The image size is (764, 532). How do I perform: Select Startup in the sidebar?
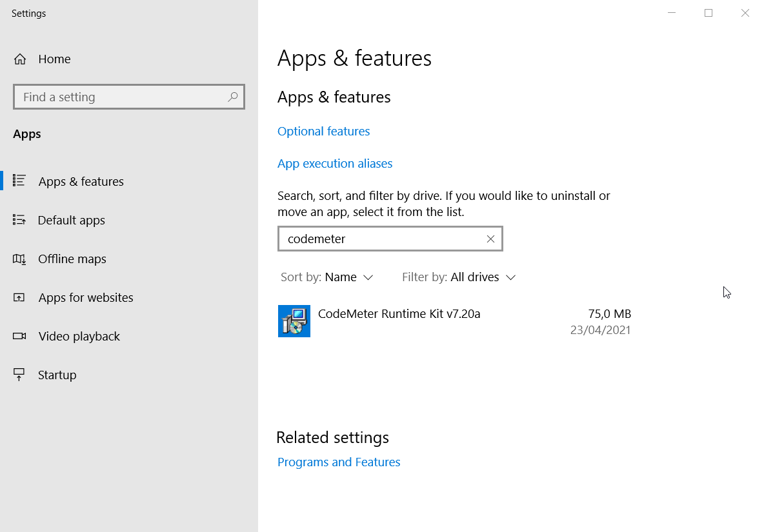[129, 375]
